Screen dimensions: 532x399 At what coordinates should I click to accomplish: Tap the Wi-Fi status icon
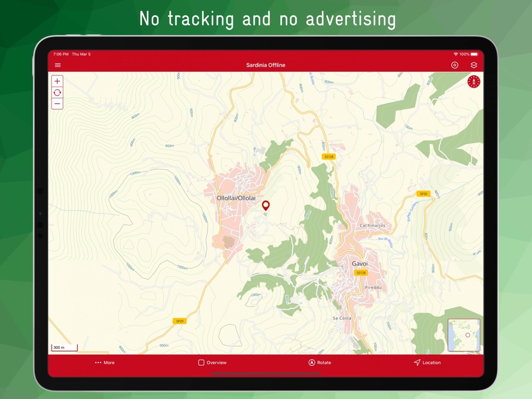456,54
